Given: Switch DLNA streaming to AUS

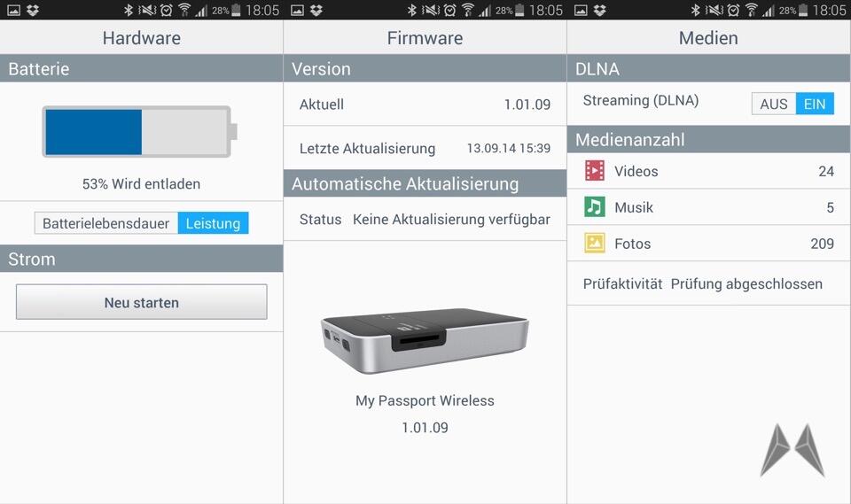Looking at the screenshot, I should pyautogui.click(x=774, y=104).
